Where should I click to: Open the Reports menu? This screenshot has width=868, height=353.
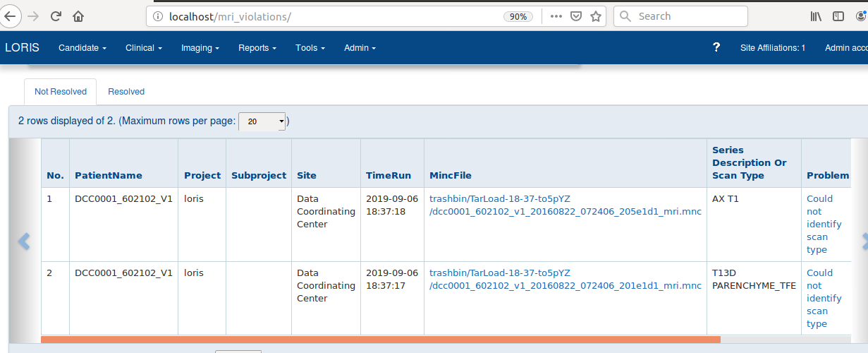click(x=257, y=48)
